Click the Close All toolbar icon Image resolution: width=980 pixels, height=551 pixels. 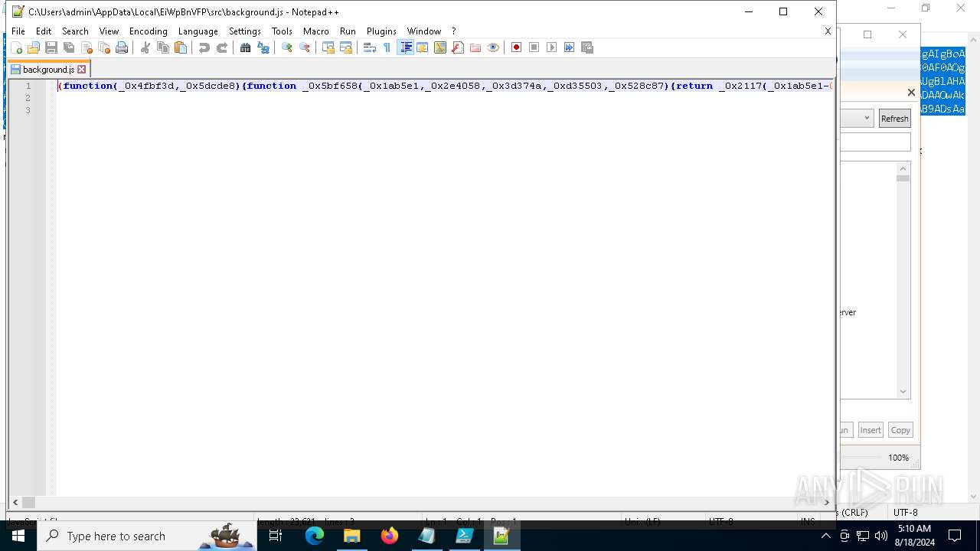click(x=104, y=47)
